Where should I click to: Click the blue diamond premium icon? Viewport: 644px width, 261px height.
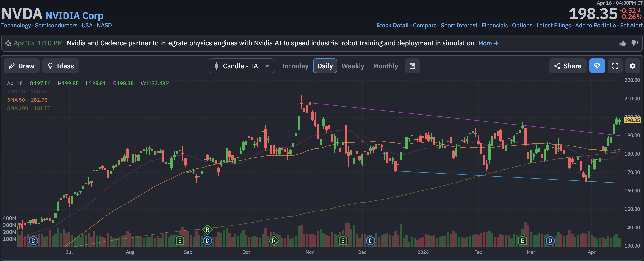597,66
